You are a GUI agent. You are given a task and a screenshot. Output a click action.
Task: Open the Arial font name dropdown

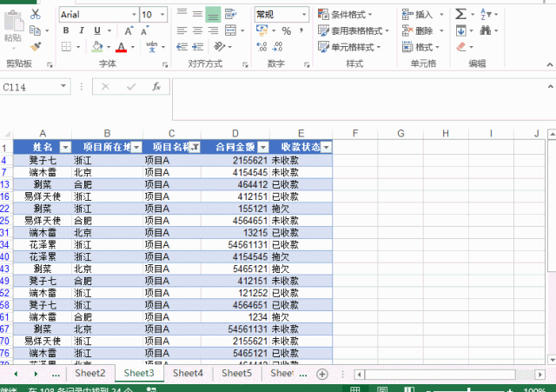click(x=135, y=15)
